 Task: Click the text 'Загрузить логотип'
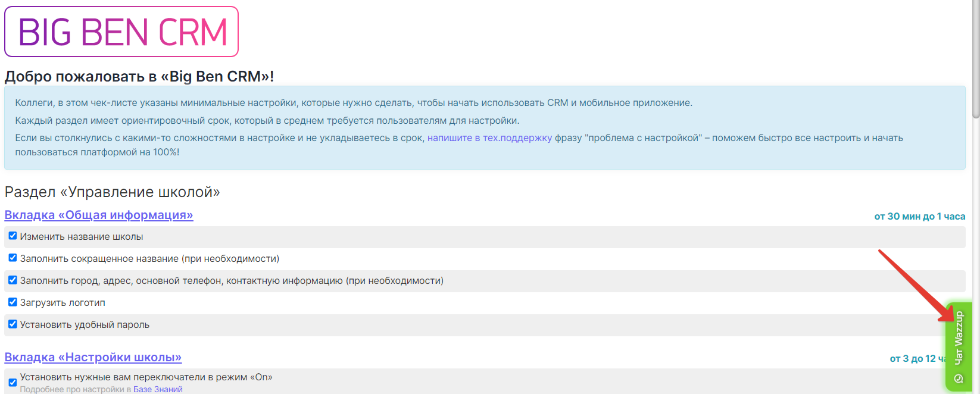coord(63,303)
